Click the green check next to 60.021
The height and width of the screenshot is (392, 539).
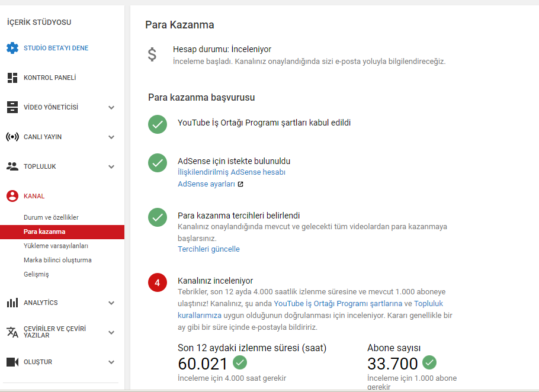(x=240, y=362)
